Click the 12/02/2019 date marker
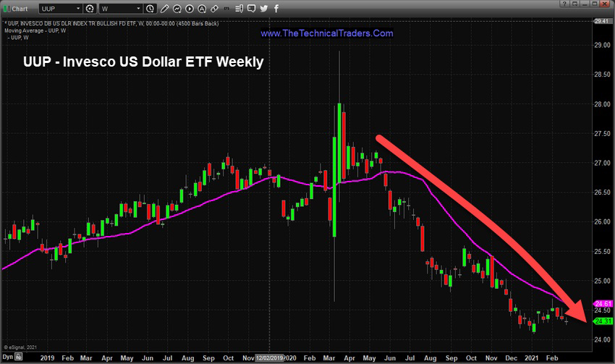The image size is (615, 364). click(271, 357)
